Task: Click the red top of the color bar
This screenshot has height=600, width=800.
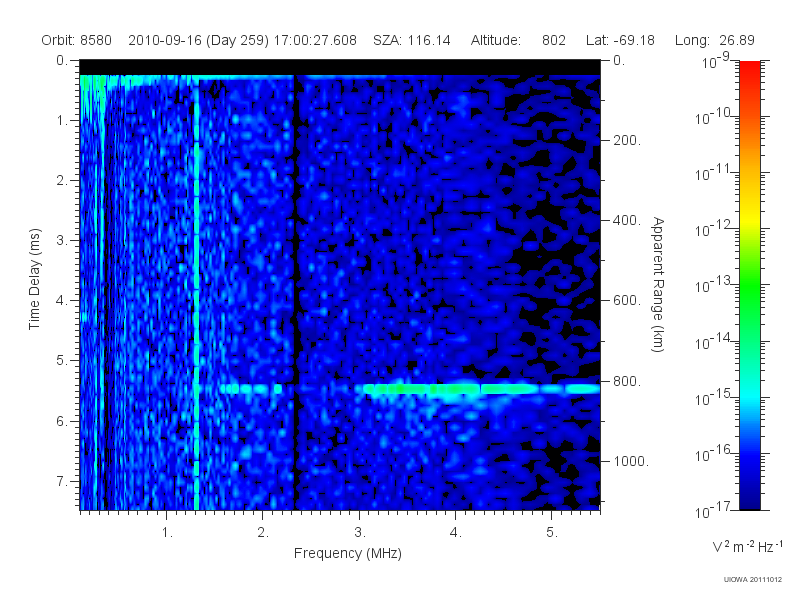Action: coord(749,71)
